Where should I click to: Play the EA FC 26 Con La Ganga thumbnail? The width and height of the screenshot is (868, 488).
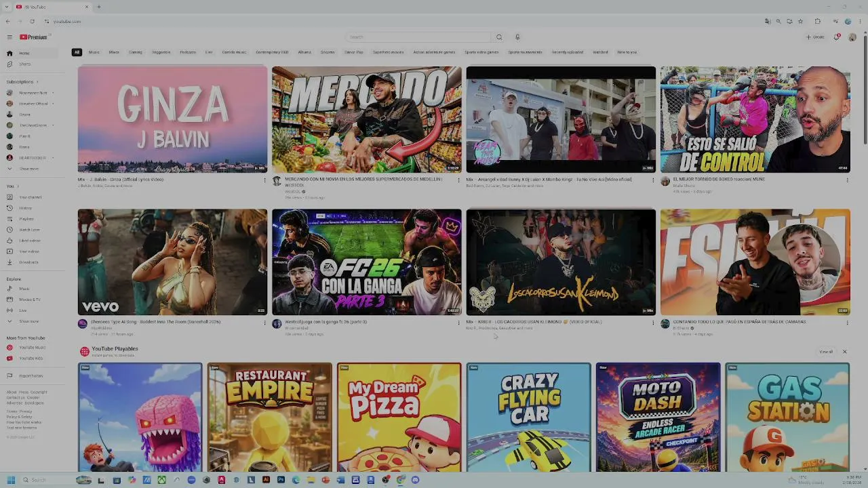pyautogui.click(x=366, y=262)
